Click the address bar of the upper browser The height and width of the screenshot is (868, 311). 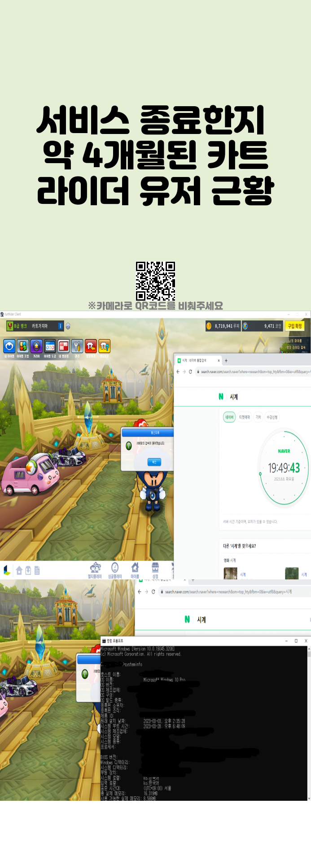254,371
